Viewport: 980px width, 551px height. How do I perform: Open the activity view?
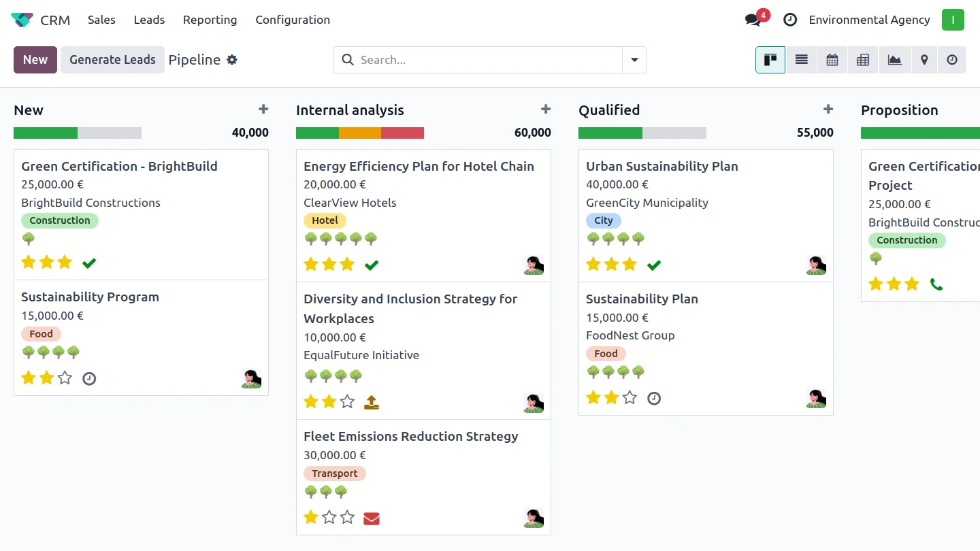952,60
